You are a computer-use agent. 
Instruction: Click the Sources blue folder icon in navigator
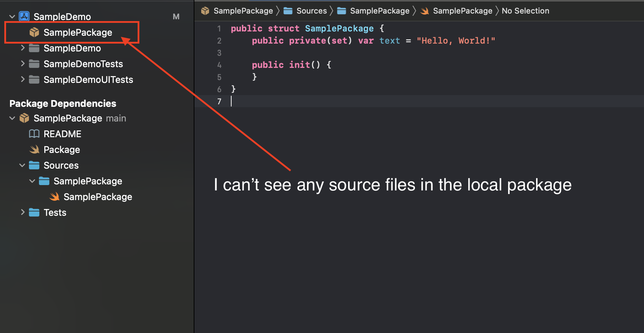click(x=34, y=165)
